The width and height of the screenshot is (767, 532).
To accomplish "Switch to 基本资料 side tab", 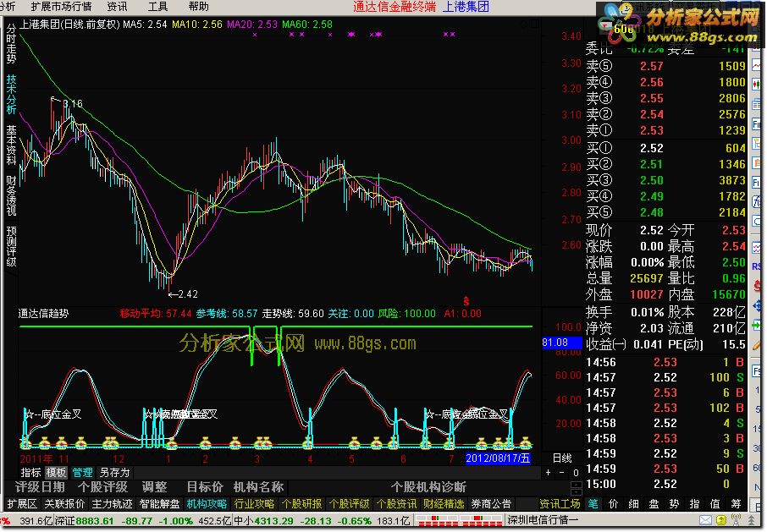I will coord(11,145).
